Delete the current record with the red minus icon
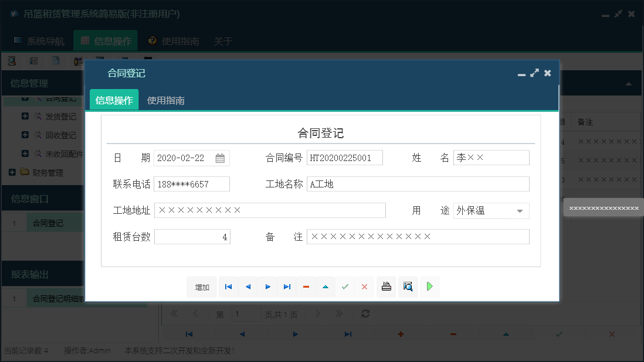 (x=306, y=287)
